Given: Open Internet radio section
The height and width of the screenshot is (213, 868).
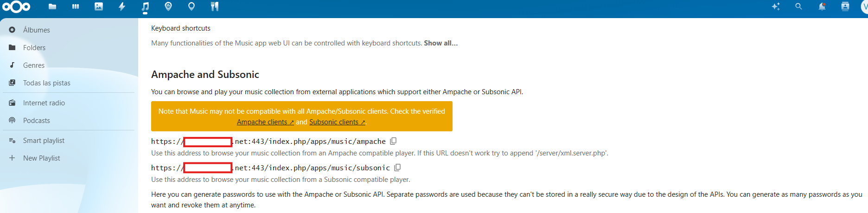Looking at the screenshot, I should coord(44,103).
